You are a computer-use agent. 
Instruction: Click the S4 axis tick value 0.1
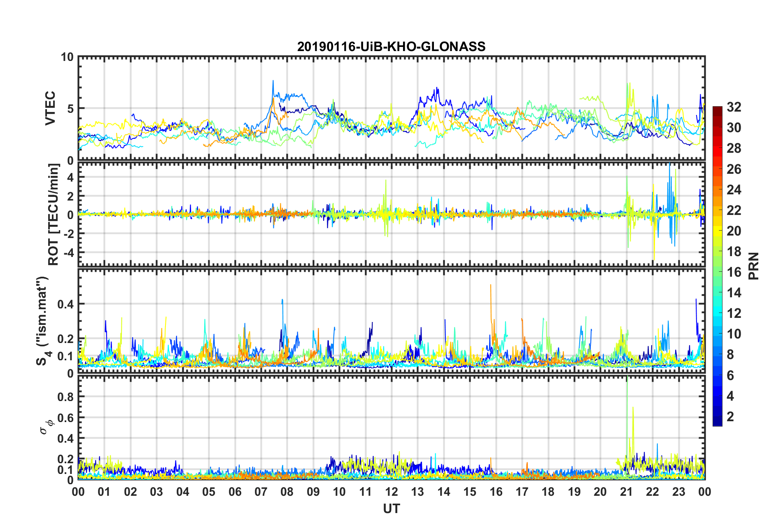point(65,357)
